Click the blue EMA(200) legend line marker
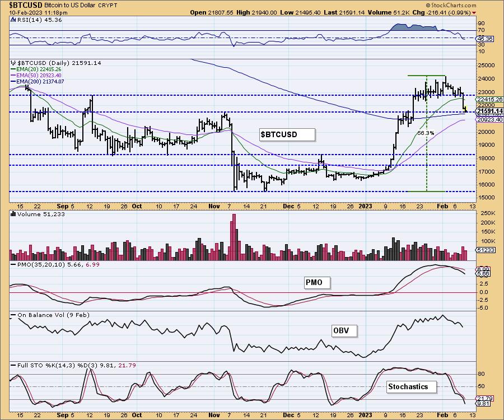The width and height of the screenshot is (504, 420). pos(13,82)
